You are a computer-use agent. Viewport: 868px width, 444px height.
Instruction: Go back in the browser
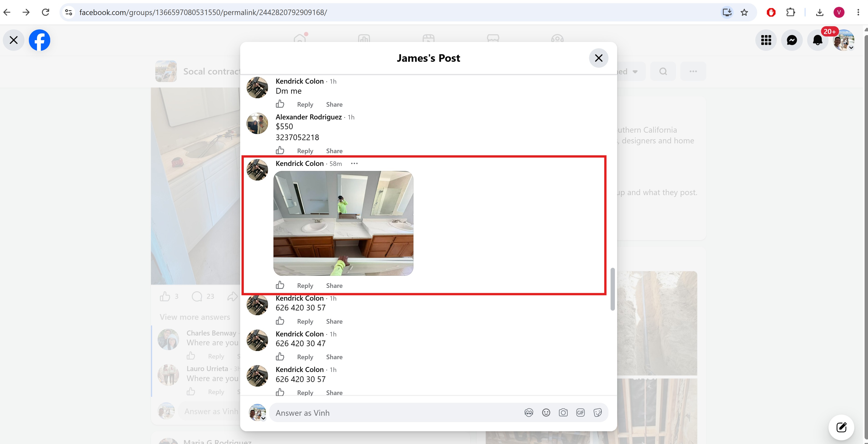7,13
